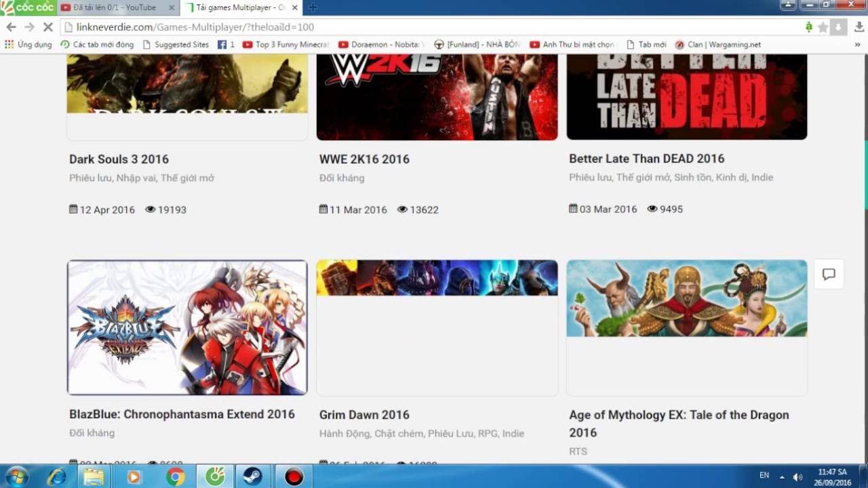Open the Clan | Wargaming.net bookmark
The width and height of the screenshot is (868, 488).
[718, 44]
